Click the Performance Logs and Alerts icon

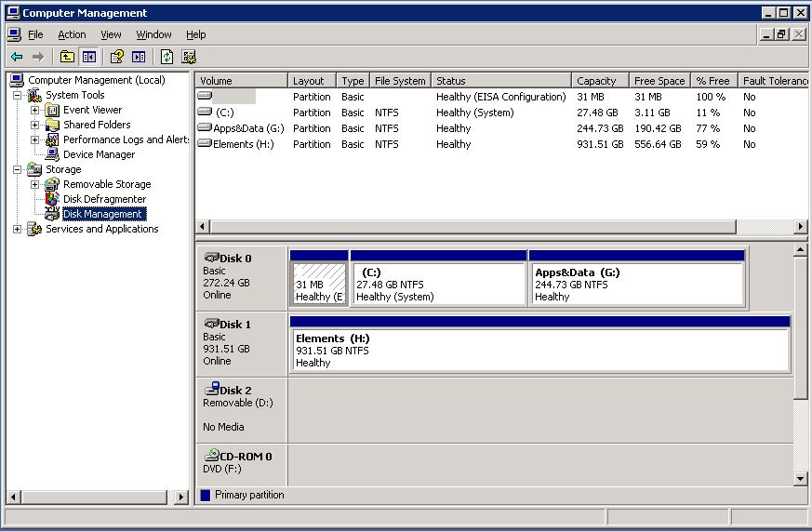52,139
